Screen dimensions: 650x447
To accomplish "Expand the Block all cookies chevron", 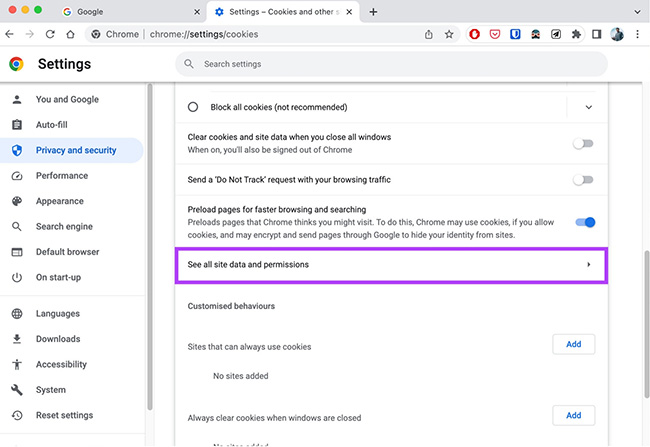I will (x=588, y=107).
